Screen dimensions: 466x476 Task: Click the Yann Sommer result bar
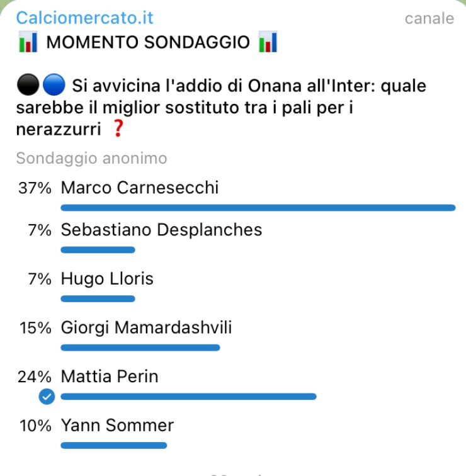(113, 445)
